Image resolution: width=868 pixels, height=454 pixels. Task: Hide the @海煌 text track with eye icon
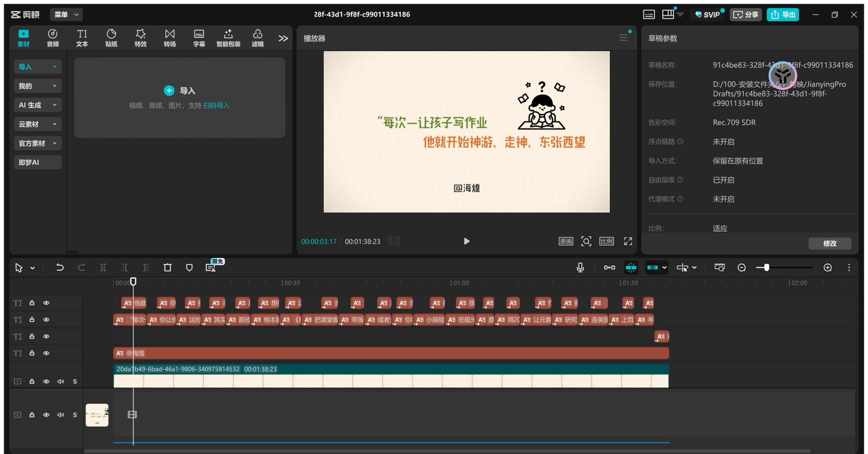[x=46, y=353]
